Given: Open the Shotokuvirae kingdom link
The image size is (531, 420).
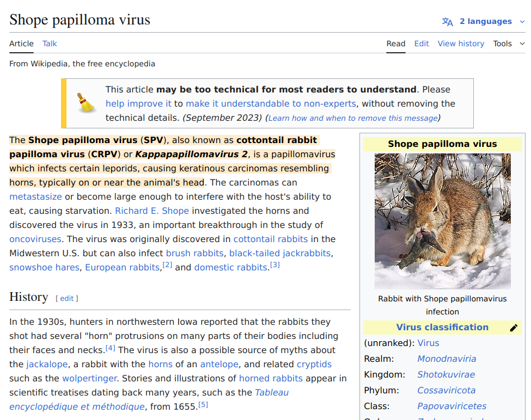Looking at the screenshot, I should (x=446, y=375).
